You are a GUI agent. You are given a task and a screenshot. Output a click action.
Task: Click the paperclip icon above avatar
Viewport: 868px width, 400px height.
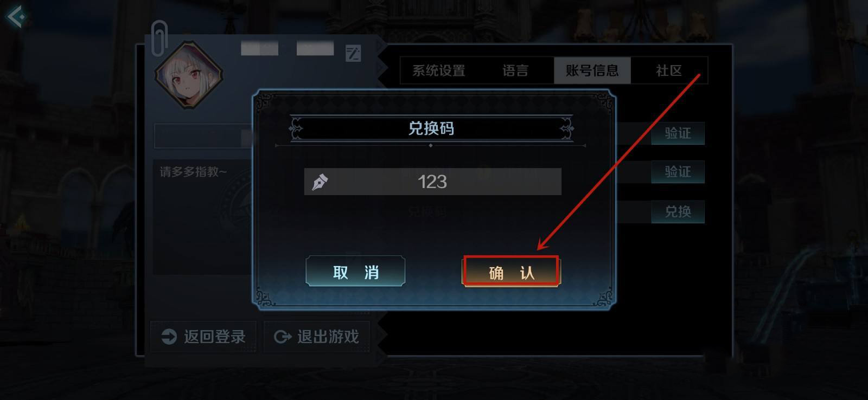(x=159, y=38)
